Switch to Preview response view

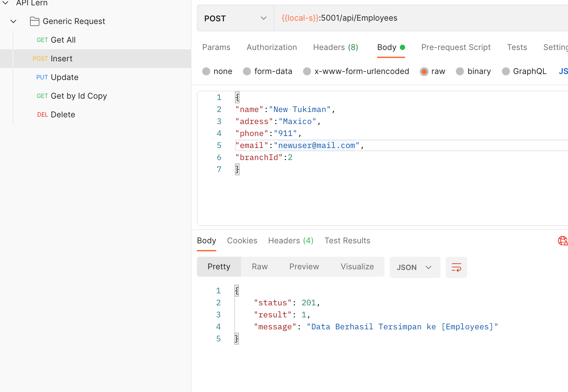(x=304, y=267)
